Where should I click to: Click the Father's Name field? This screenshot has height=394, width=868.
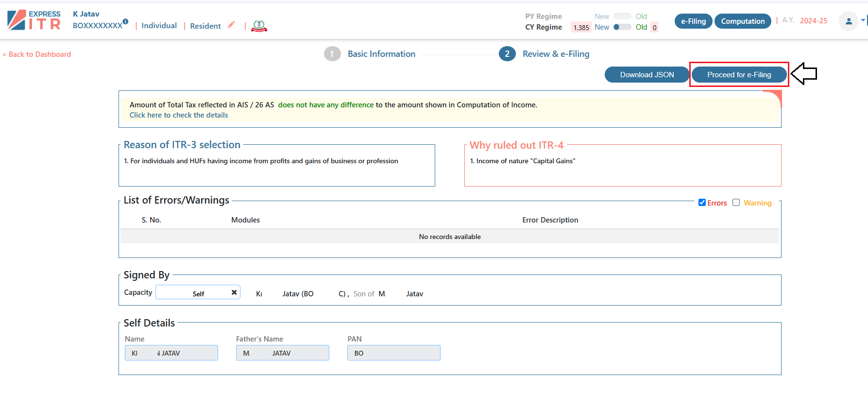(x=283, y=353)
